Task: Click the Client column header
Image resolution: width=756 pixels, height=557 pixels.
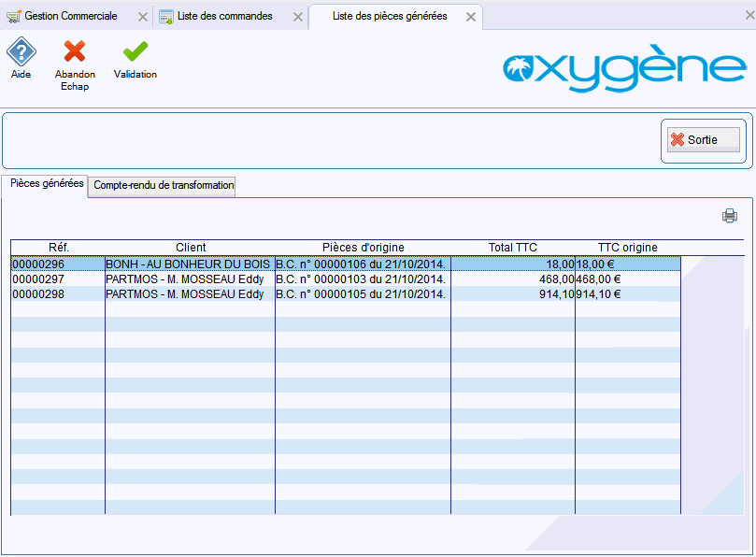Action: click(190, 248)
